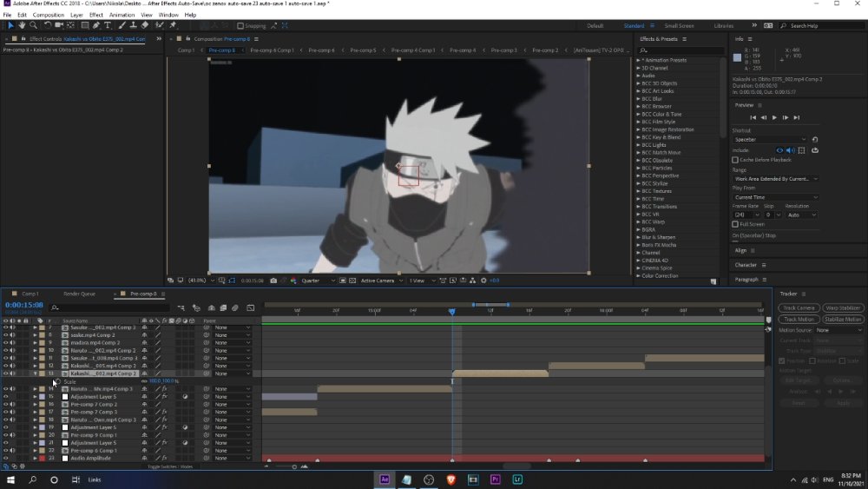This screenshot has width=868, height=489.
Task: Select the Horizontal Type tool
Action: coord(108,25)
